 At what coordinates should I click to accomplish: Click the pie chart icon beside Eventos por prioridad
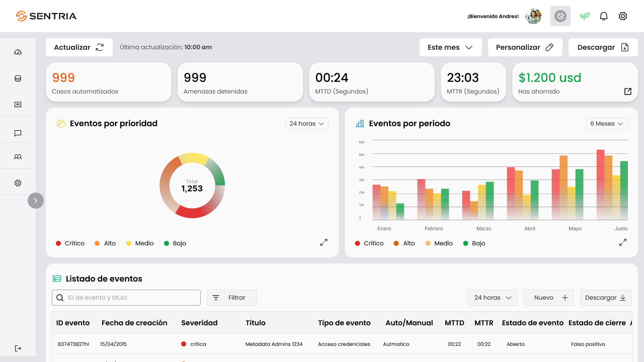click(61, 124)
